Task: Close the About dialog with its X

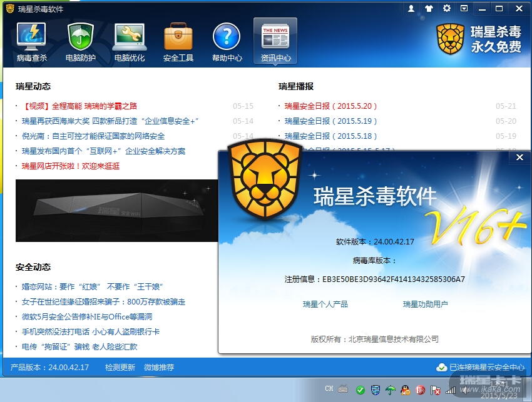Action: coord(519,158)
